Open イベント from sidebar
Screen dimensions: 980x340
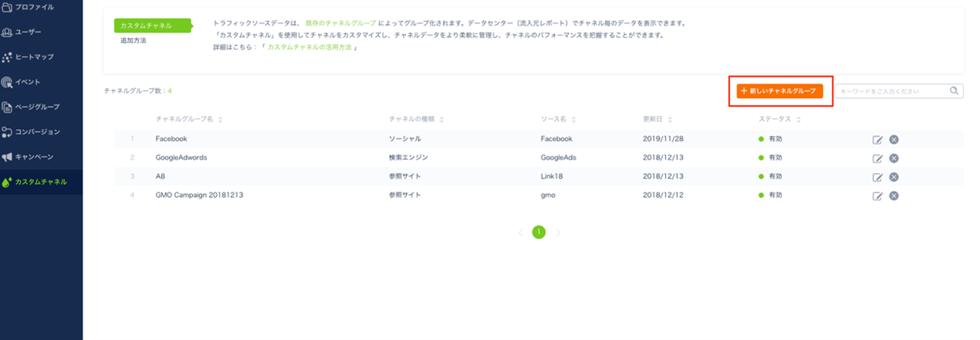coord(31,82)
